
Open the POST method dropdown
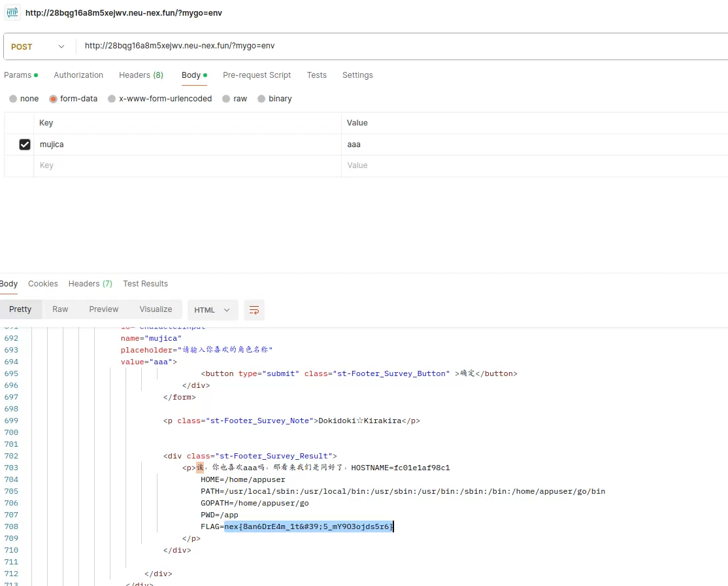(x=38, y=46)
